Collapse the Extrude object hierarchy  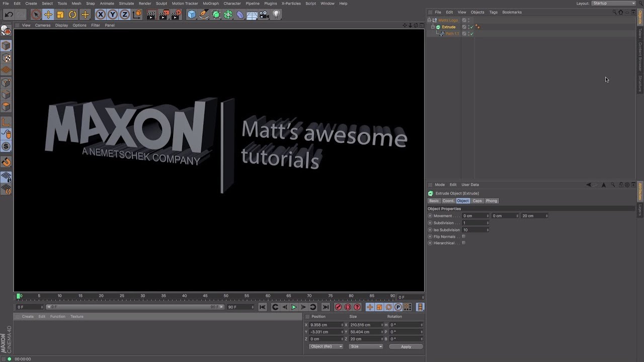pos(433,27)
